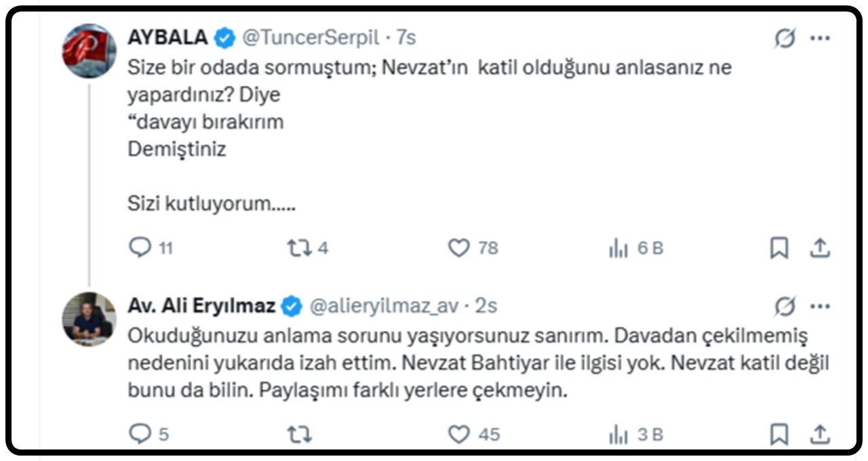Visit the @TuncerSerpil handle link
The height and width of the screenshot is (461, 868).
tap(310, 38)
